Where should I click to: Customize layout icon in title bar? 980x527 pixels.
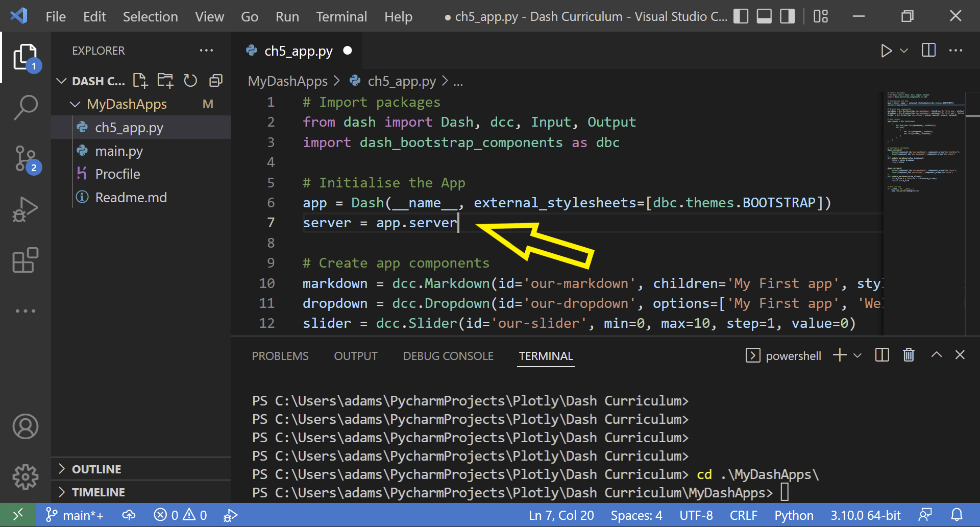pyautogui.click(x=821, y=16)
